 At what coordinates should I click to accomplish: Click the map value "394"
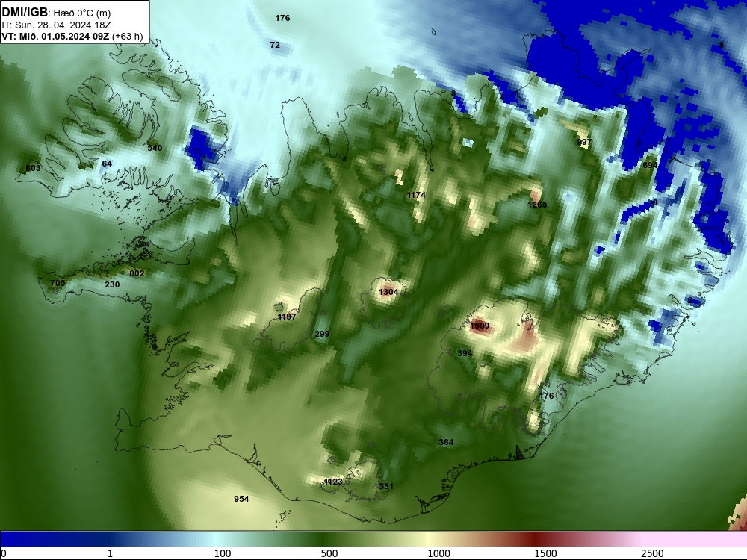click(x=465, y=353)
